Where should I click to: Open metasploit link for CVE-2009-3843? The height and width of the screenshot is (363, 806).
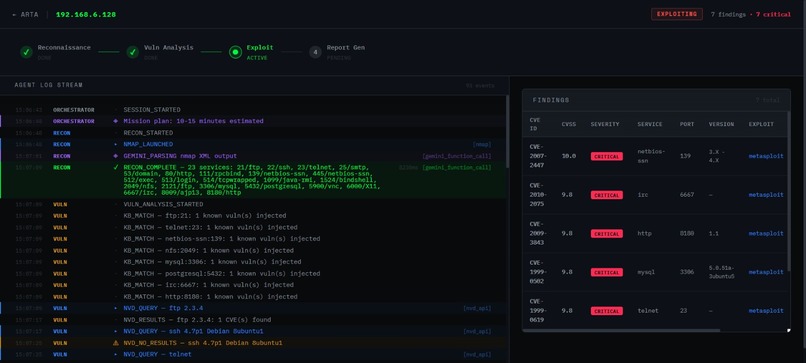point(766,233)
